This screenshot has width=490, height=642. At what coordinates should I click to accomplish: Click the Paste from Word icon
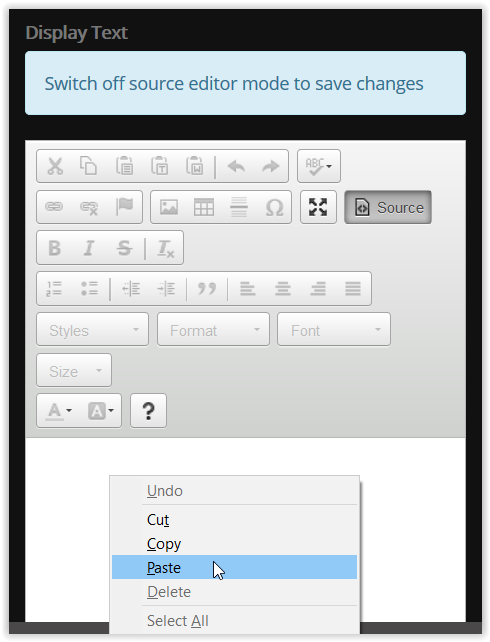coord(194,166)
